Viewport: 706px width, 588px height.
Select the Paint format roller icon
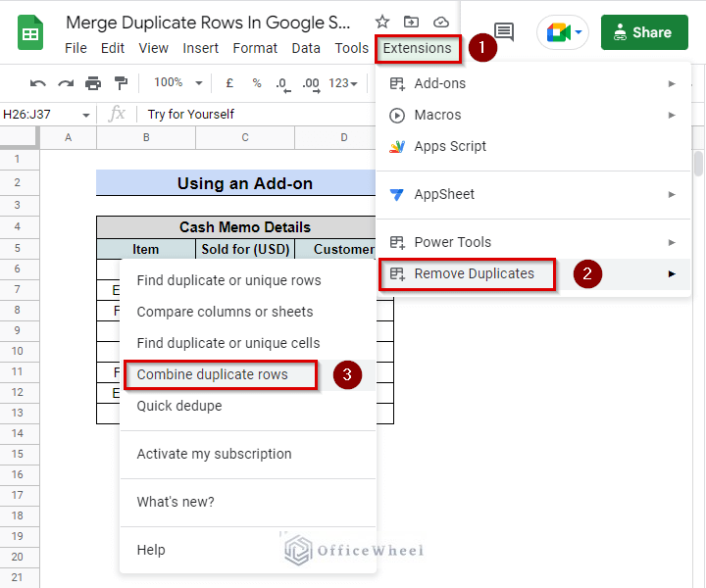121,82
